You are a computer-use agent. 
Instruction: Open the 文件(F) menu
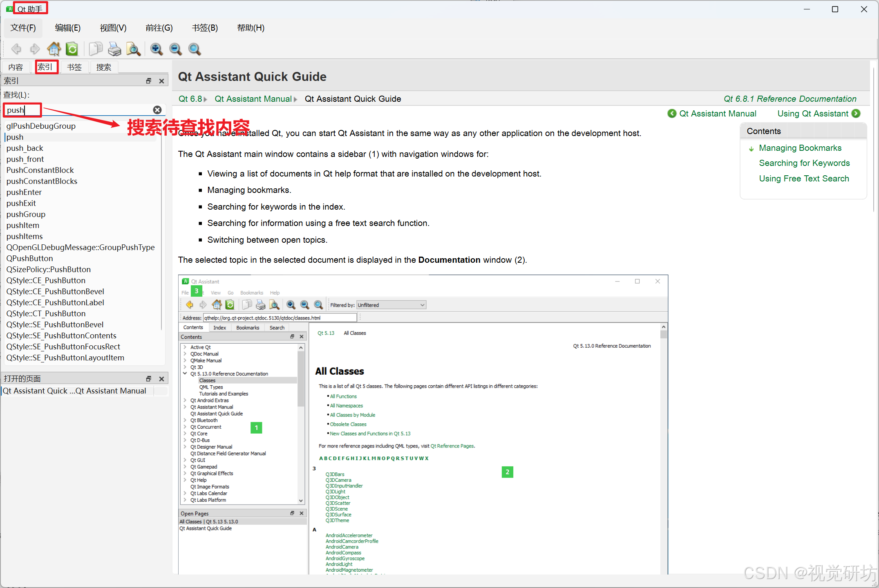point(23,28)
